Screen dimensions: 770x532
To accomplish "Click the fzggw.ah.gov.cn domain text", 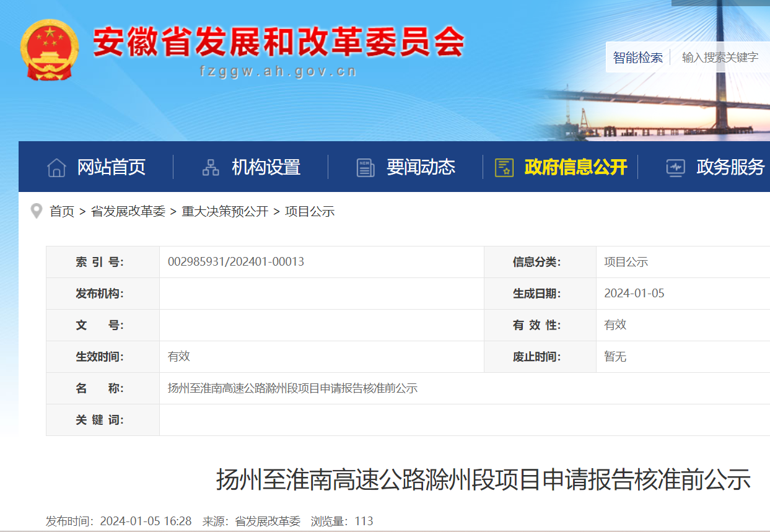I will point(279,71).
